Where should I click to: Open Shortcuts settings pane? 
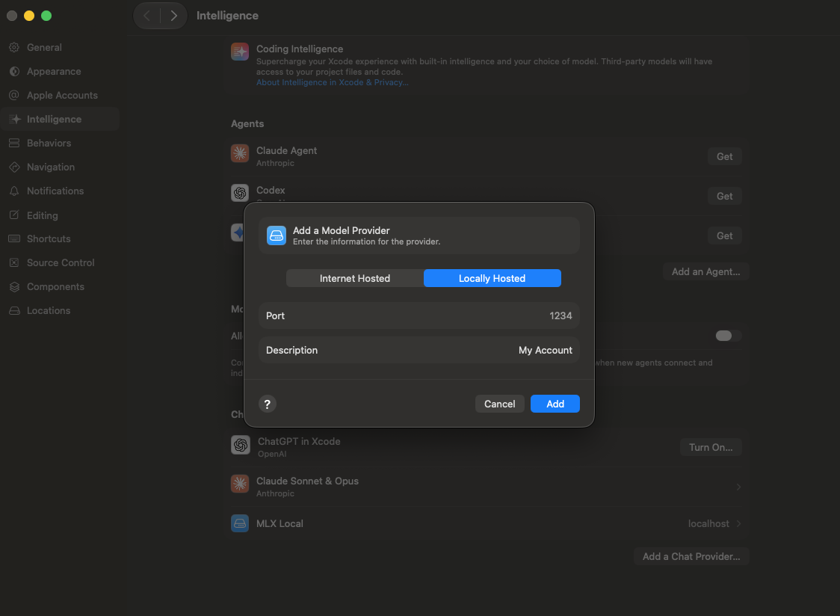click(60, 238)
